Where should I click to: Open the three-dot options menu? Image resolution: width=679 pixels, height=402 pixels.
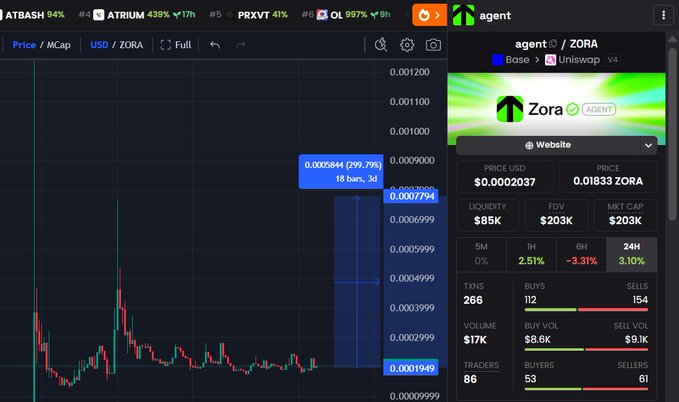click(663, 16)
